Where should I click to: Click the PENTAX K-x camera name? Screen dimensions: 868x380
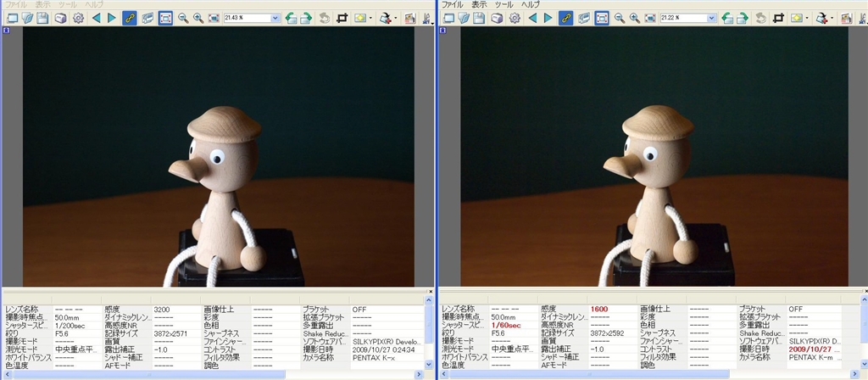374,358
